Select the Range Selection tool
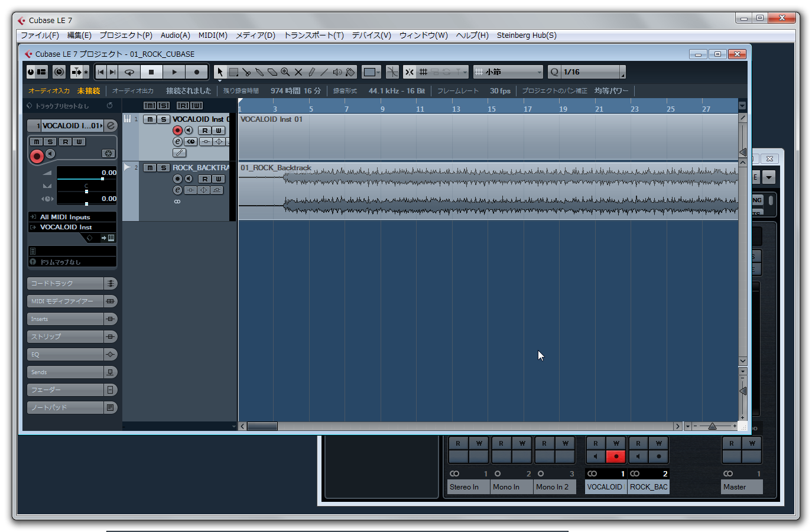The width and height of the screenshot is (812, 532). (x=233, y=72)
